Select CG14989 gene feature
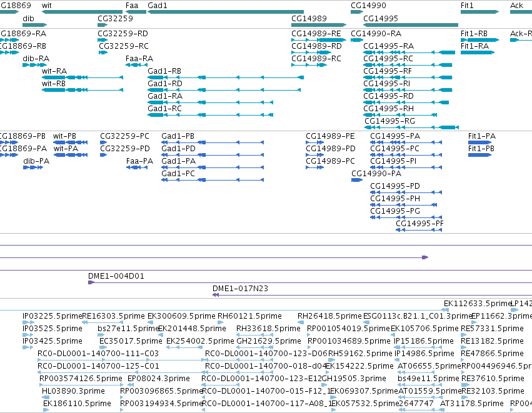Screen dimensions: 532x413 (319, 25)
